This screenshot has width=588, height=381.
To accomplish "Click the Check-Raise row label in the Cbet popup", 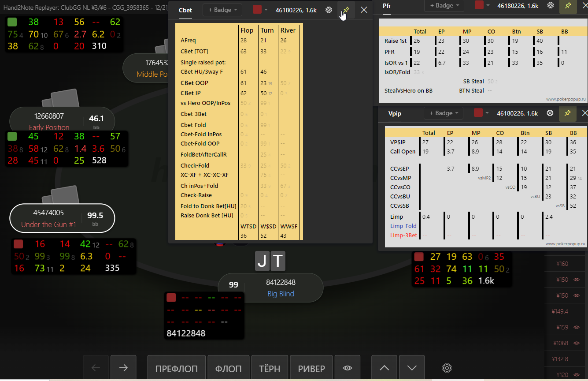I will [x=196, y=195].
